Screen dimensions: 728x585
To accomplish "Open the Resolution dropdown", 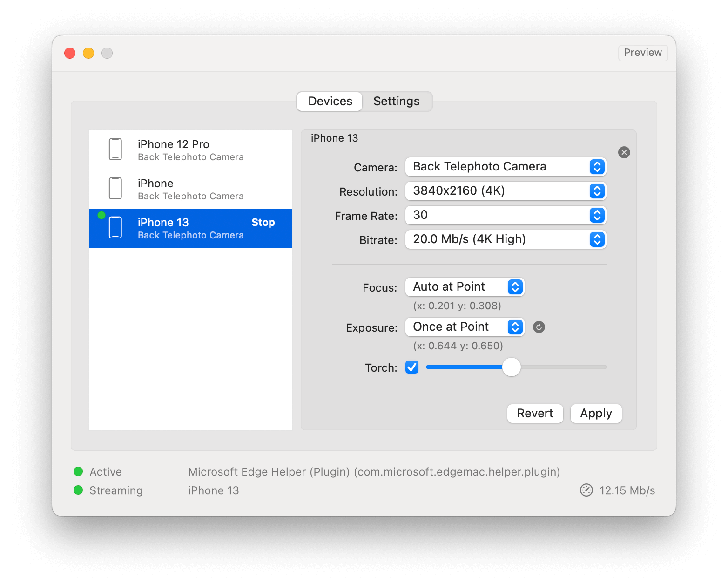I will pos(506,191).
